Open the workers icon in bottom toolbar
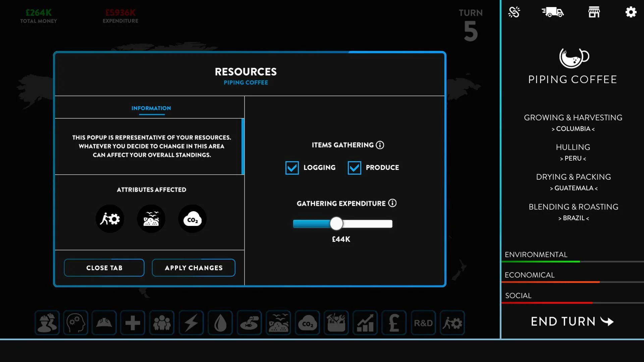 coord(47,323)
